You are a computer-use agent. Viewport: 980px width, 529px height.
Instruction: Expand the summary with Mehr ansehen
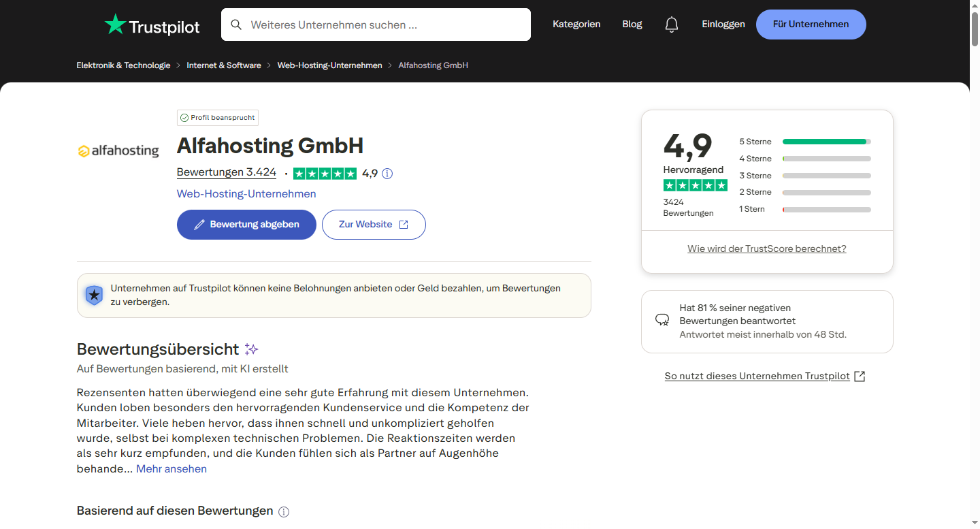pos(171,468)
